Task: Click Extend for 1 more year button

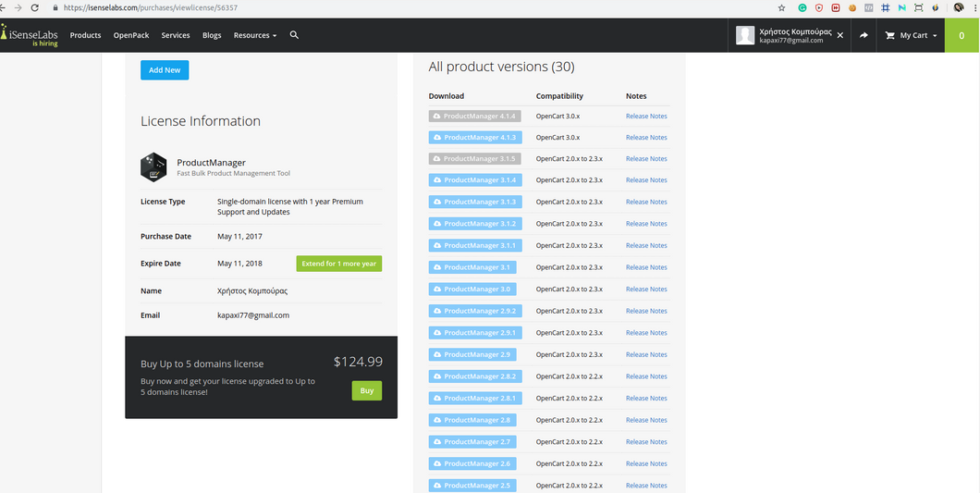Action: coord(338,264)
